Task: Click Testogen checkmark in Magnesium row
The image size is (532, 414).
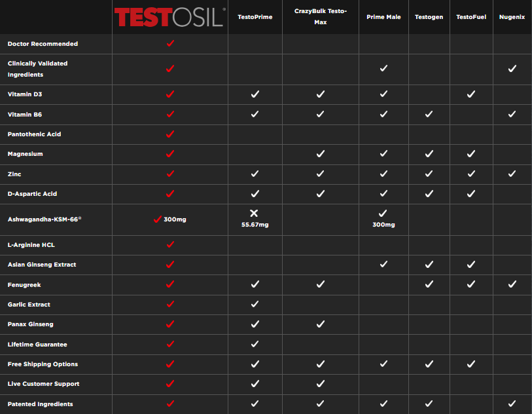Action: 429,154
